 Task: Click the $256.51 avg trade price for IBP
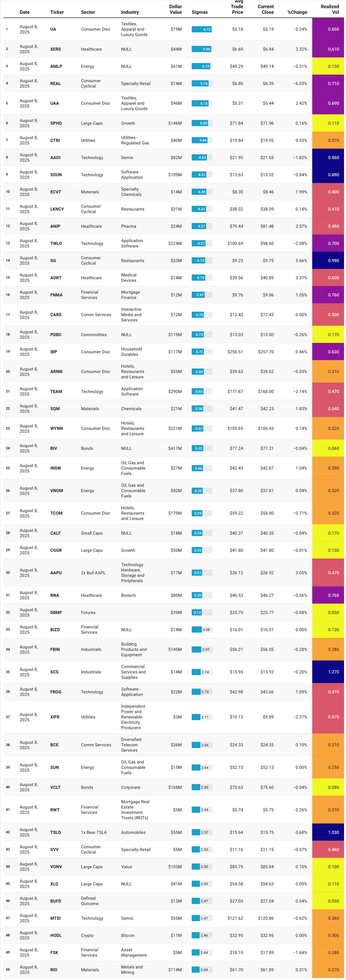tap(235, 352)
